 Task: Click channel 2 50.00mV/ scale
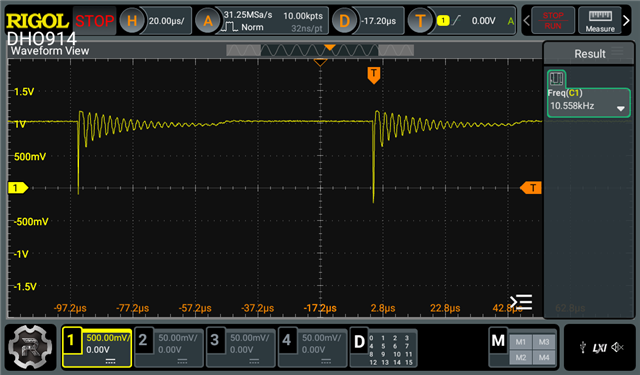pos(178,338)
